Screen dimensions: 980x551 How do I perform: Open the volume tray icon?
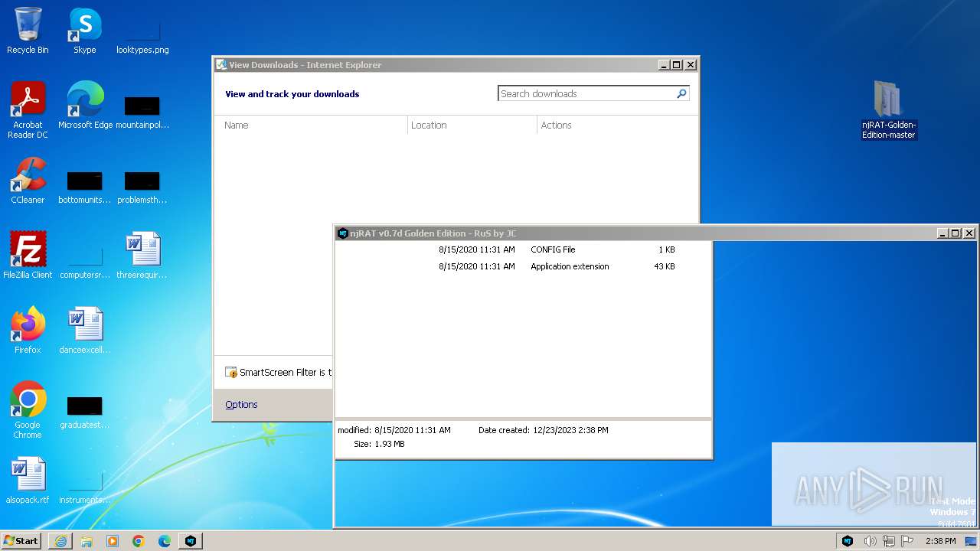pyautogui.click(x=870, y=541)
